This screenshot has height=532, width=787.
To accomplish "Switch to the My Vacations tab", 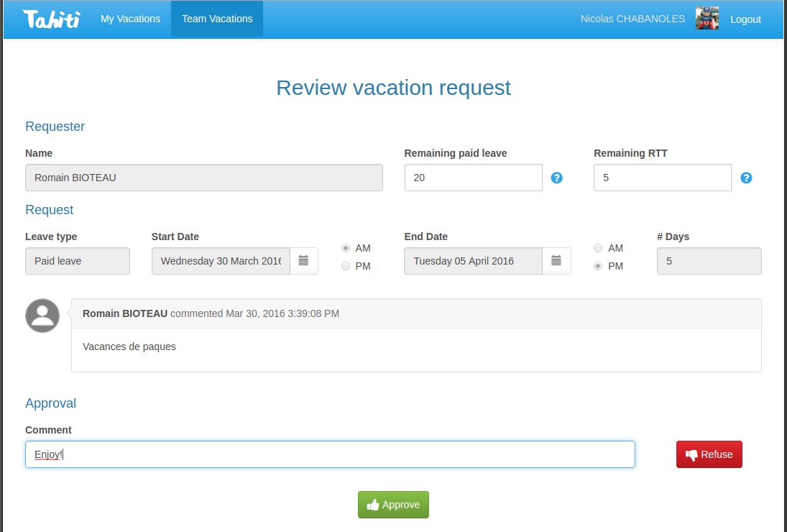I will [130, 19].
